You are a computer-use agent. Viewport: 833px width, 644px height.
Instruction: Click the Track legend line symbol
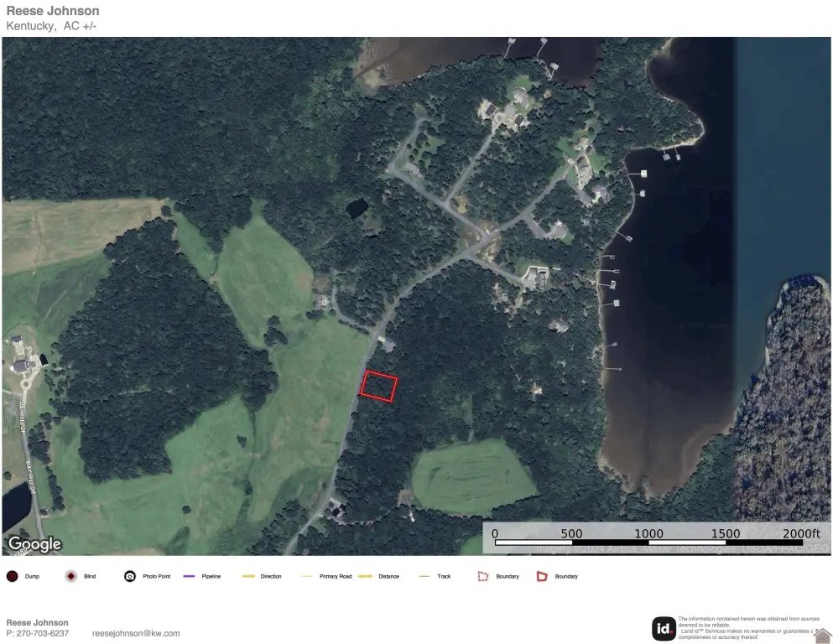point(424,577)
